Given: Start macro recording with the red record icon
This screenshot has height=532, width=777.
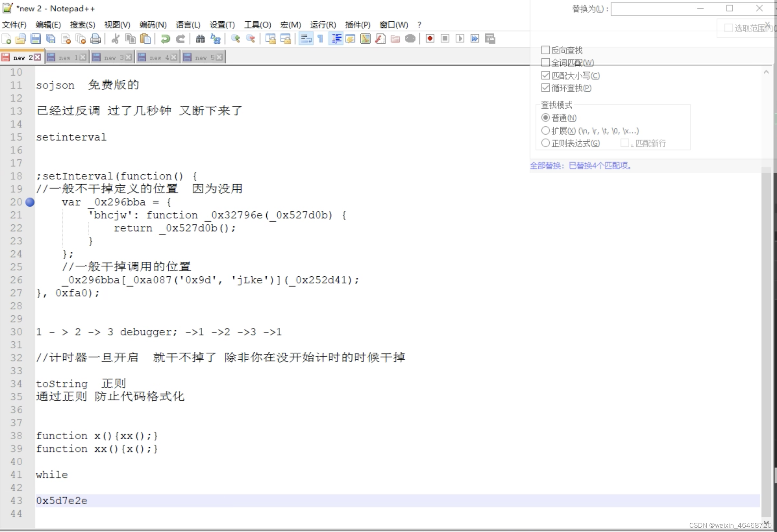Looking at the screenshot, I should point(430,39).
